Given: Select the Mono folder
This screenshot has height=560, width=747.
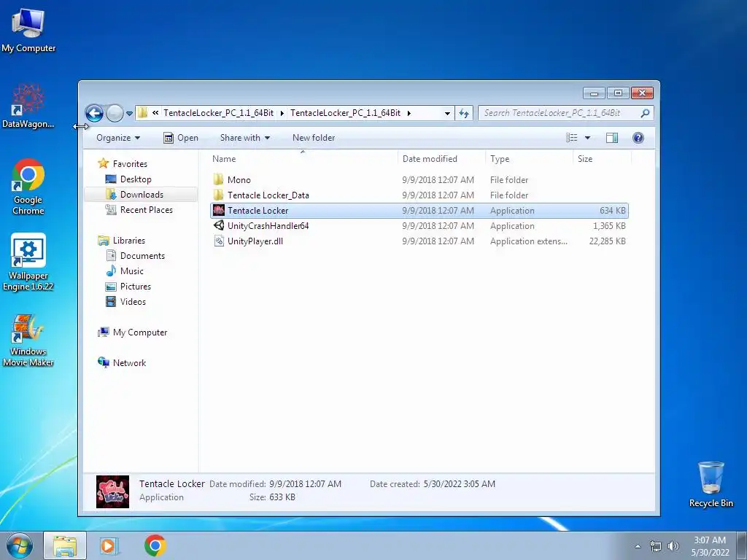Looking at the screenshot, I should pos(419,180).
